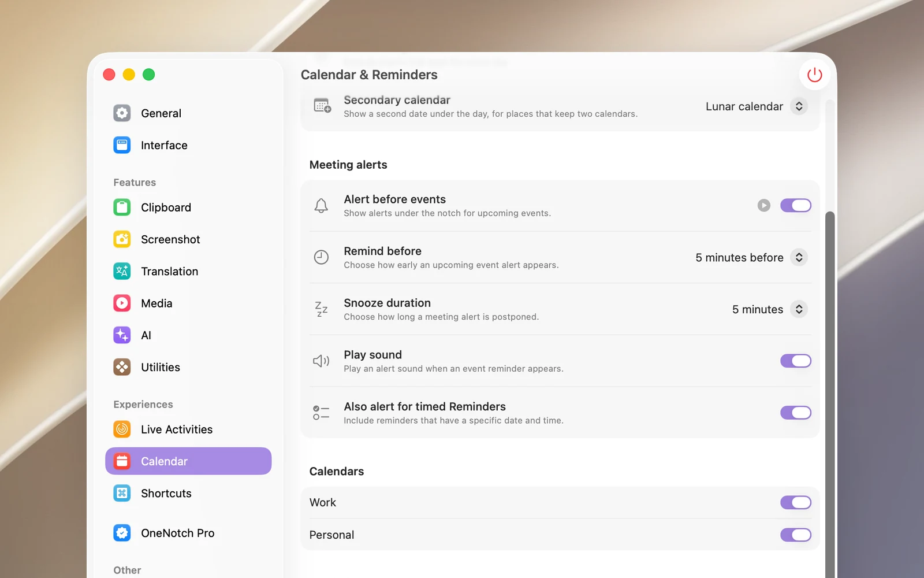Click the blue Interface sidebar icon
The height and width of the screenshot is (578, 924).
coord(122,145)
